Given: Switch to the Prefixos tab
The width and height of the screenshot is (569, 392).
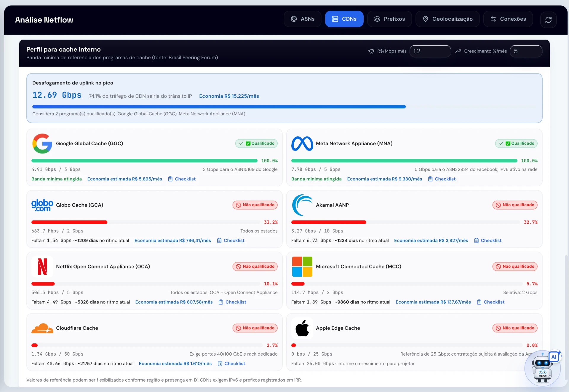Looking at the screenshot, I should point(389,19).
